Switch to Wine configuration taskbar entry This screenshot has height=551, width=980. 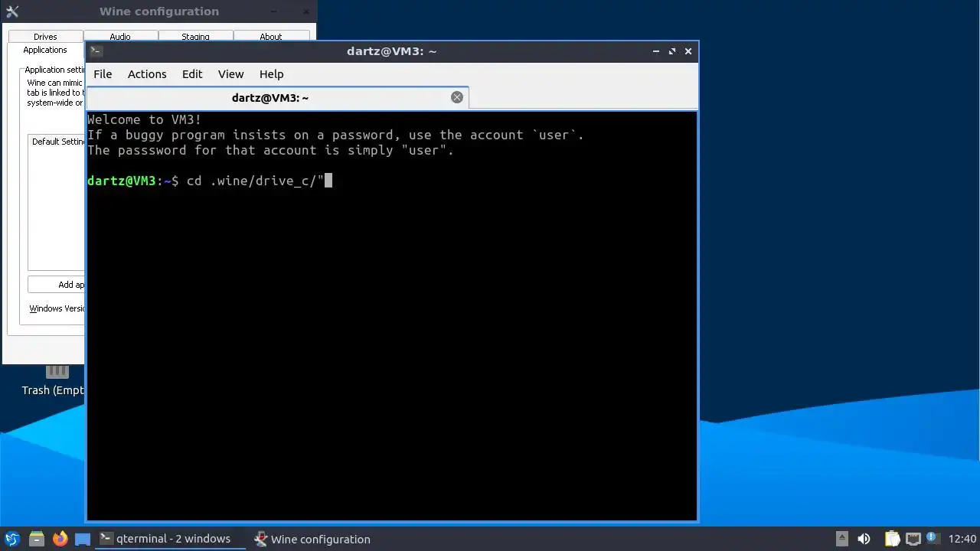[x=312, y=539]
